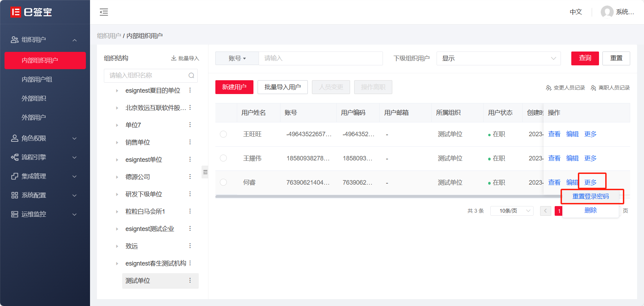Screen dimensions: 644x306
Task: Open 内部用户组 in the sidebar
Action: (37, 80)
